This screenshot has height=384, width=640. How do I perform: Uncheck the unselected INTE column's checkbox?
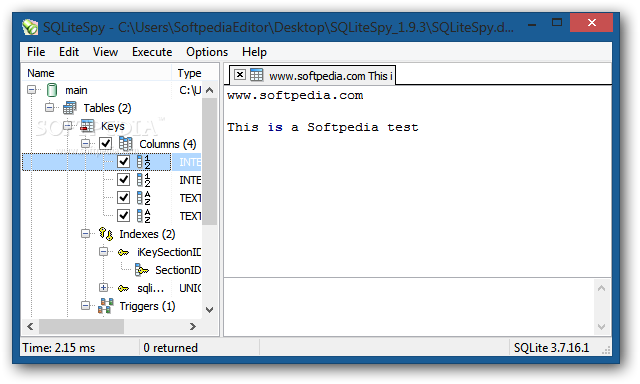[123, 180]
